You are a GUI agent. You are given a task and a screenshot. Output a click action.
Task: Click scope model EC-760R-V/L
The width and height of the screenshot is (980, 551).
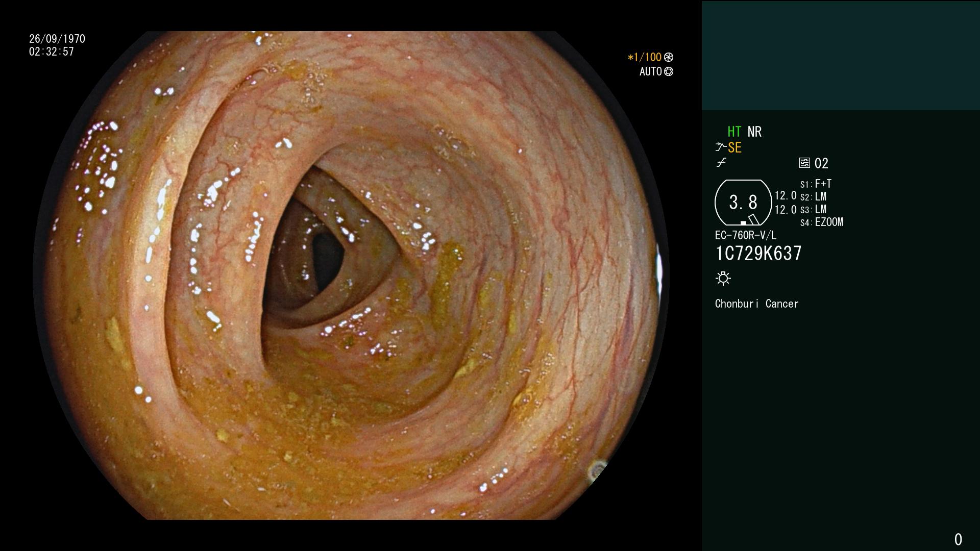746,235
